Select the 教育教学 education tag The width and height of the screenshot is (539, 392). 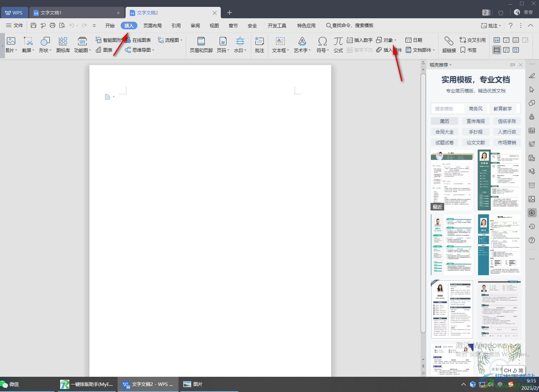click(x=503, y=108)
